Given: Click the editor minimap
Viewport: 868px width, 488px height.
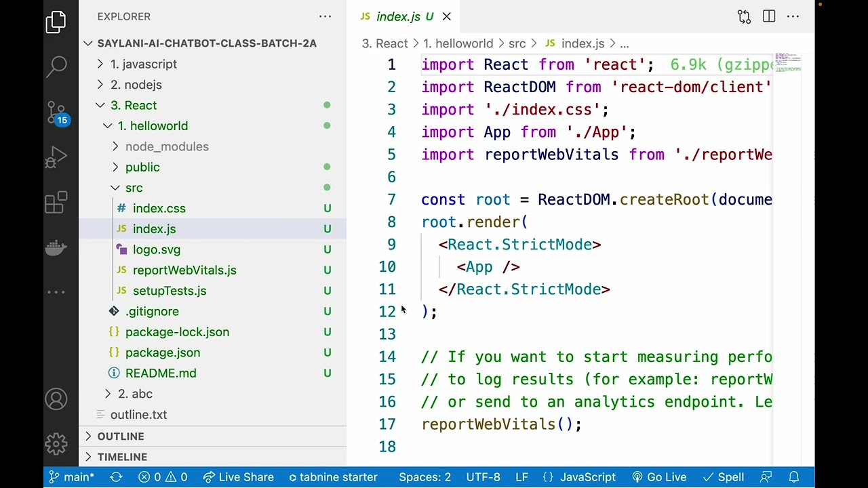Looking at the screenshot, I should pos(788,62).
